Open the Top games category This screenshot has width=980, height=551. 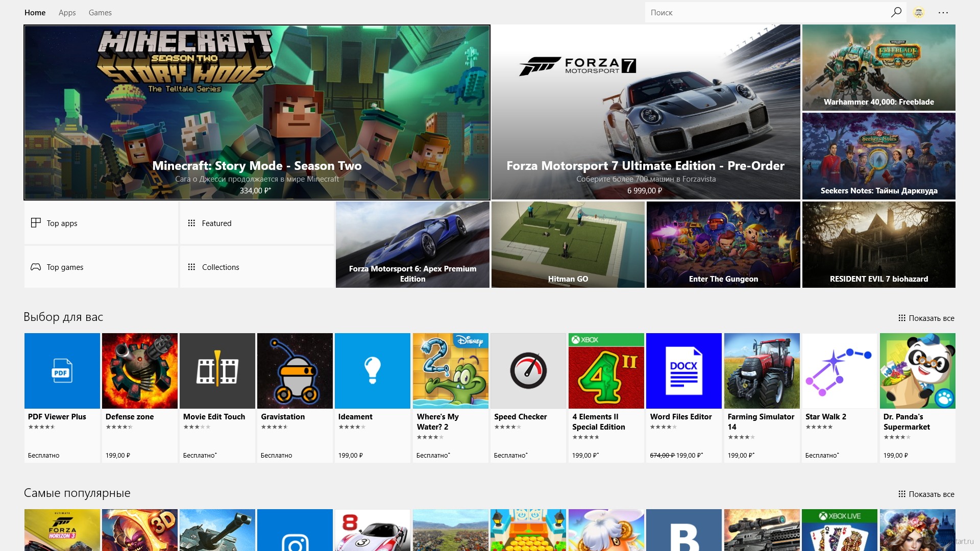tap(101, 267)
